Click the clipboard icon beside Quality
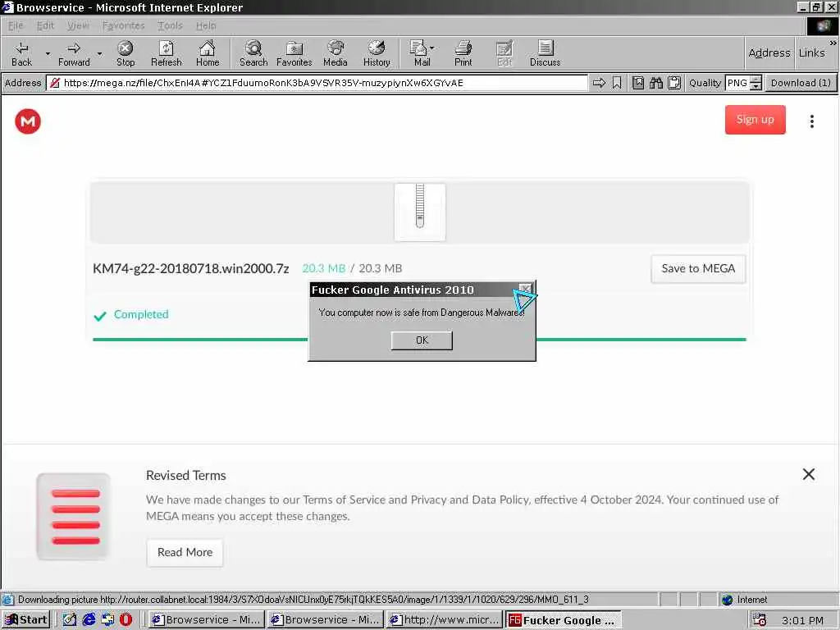Image resolution: width=840 pixels, height=630 pixels. pyautogui.click(x=674, y=83)
